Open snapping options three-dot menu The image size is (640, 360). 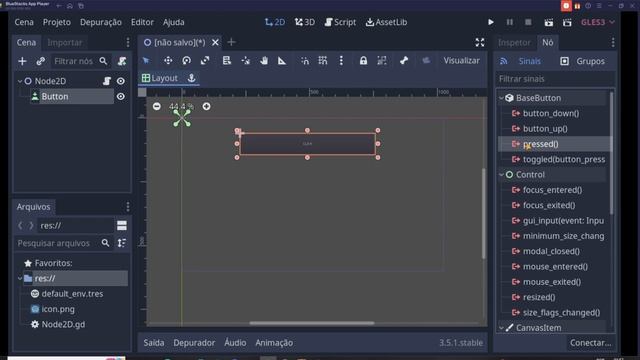pos(341,61)
